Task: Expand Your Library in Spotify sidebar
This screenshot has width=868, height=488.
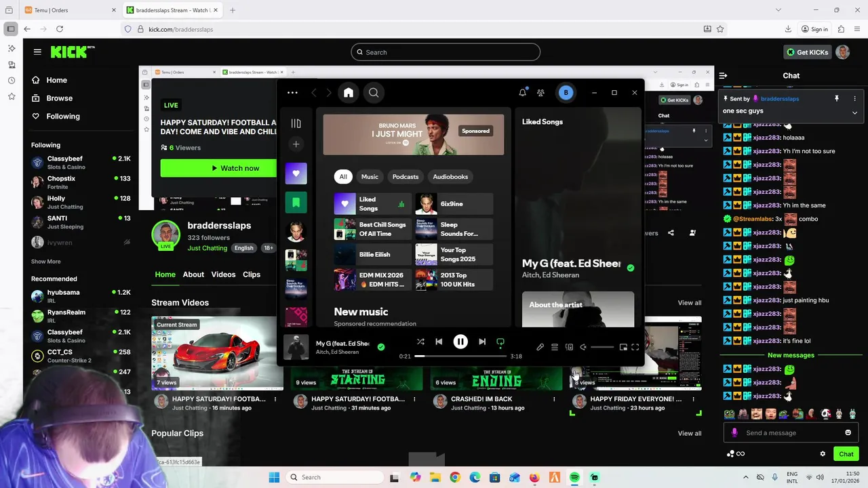Action: (x=296, y=123)
